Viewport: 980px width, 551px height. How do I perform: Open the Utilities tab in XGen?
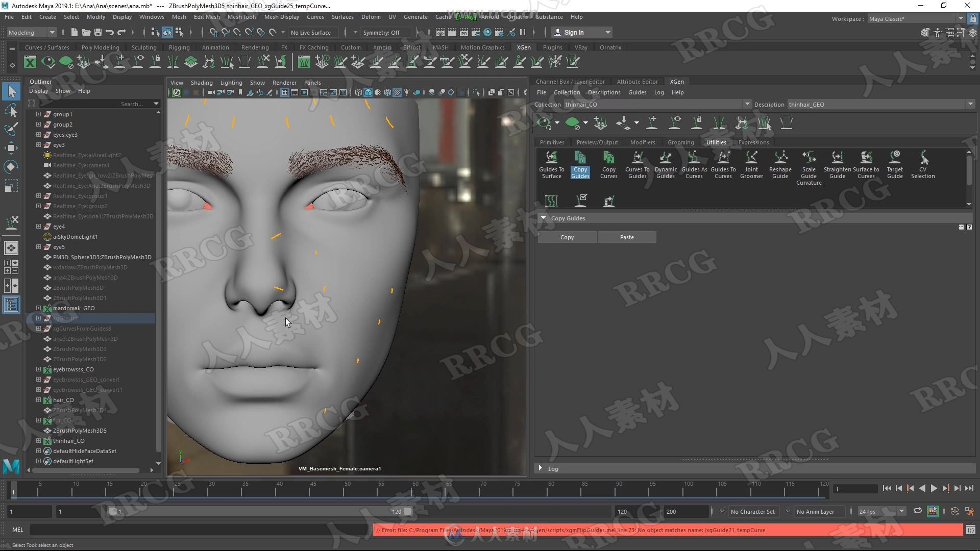715,142
